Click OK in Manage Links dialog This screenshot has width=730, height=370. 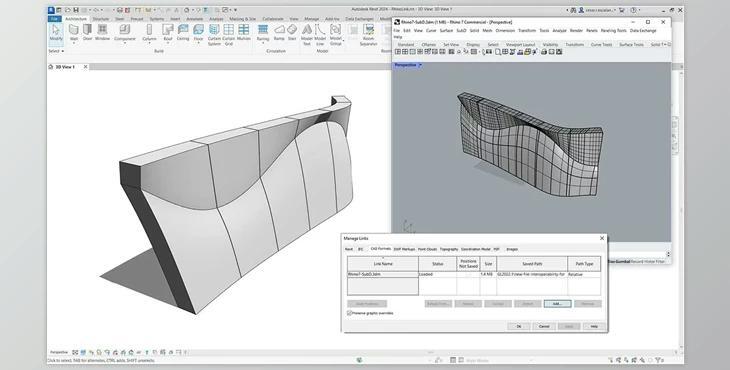pos(519,327)
